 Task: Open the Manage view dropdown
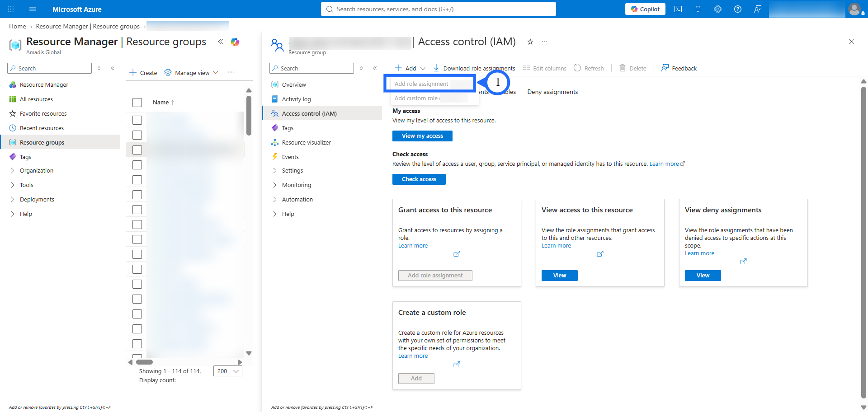[191, 73]
